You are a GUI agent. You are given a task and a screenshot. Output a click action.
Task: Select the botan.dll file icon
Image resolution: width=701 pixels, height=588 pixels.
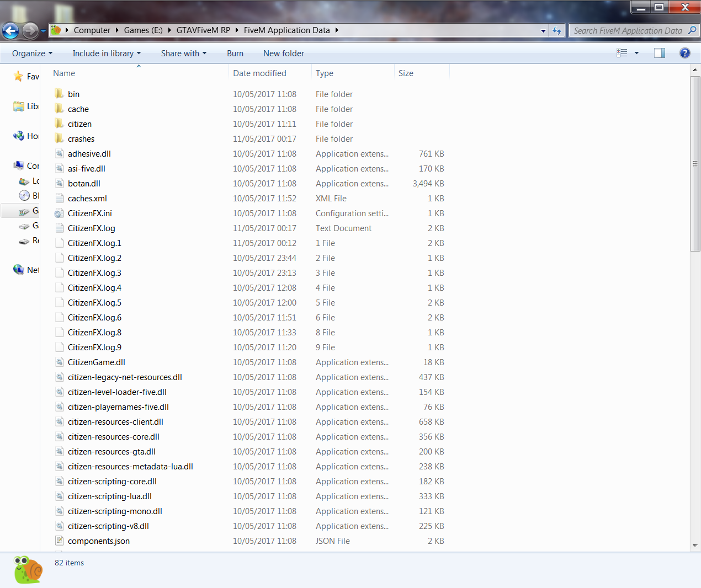(59, 183)
